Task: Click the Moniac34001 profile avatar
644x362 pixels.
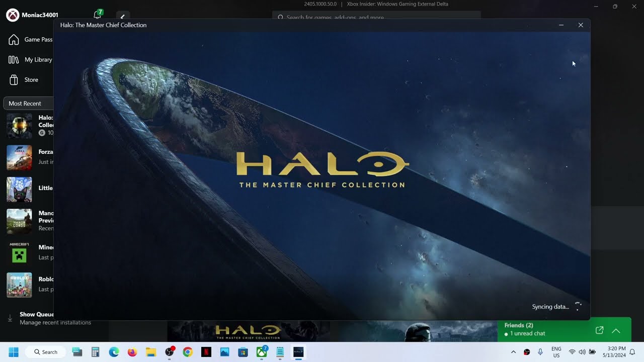Action: [x=13, y=15]
